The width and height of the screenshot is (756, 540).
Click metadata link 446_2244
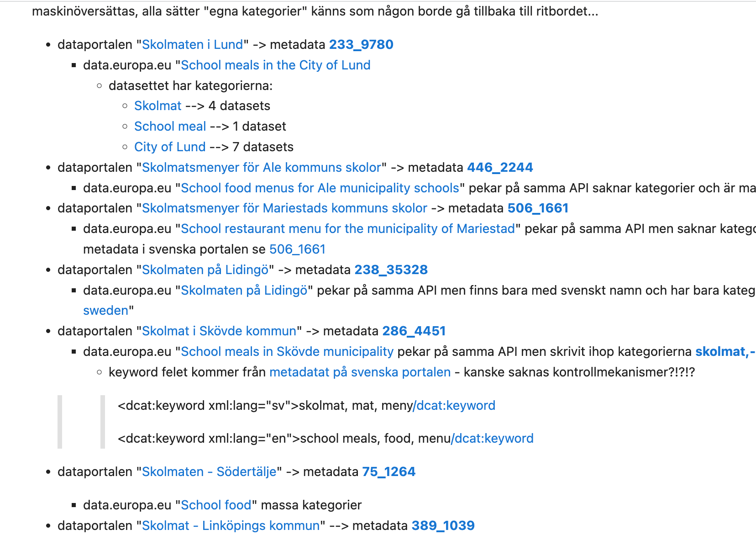[500, 168]
